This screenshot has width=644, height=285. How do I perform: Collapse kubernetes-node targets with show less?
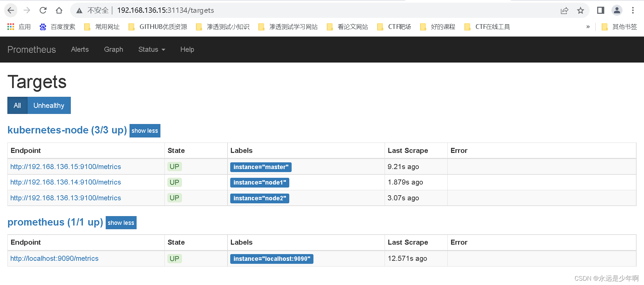pos(145,131)
